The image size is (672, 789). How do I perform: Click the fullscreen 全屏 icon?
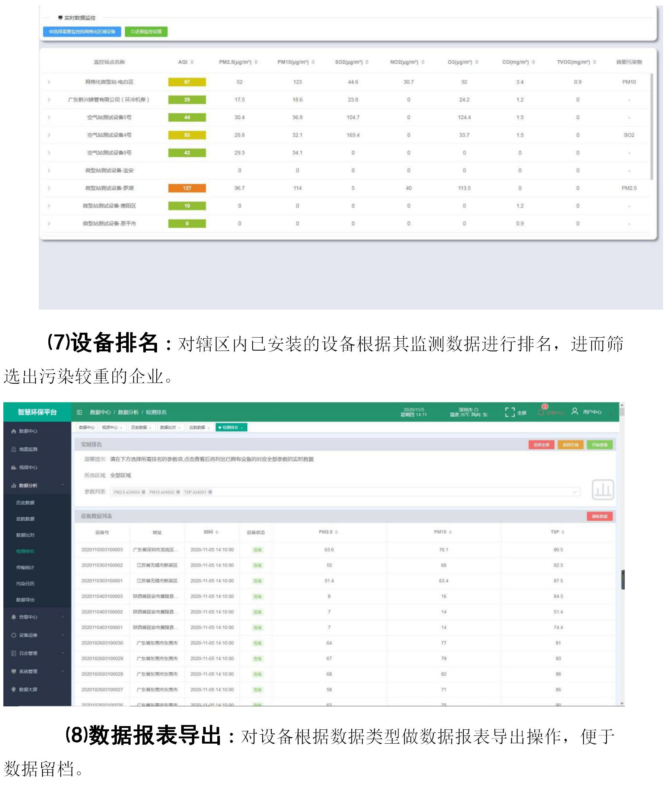click(509, 412)
